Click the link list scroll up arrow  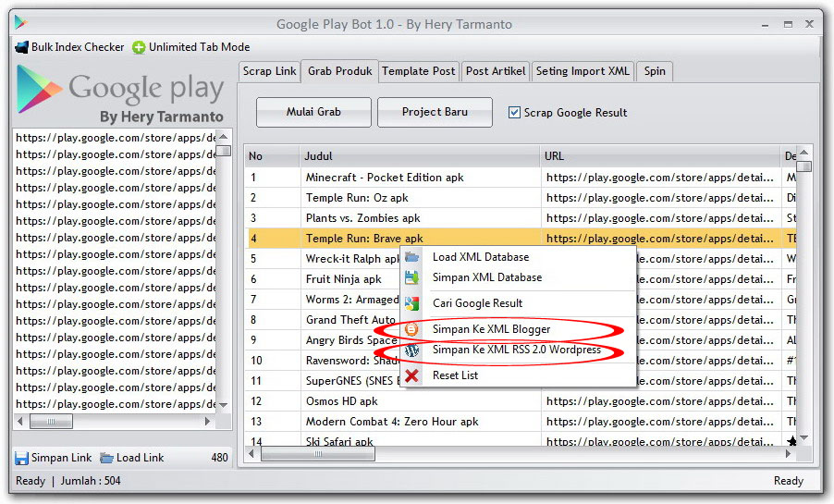[224, 137]
